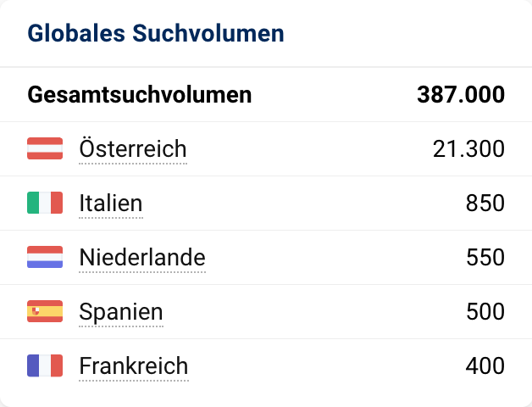This screenshot has height=407, width=532.
Task: Click Austria's search volume 21.300
Action: click(x=468, y=149)
